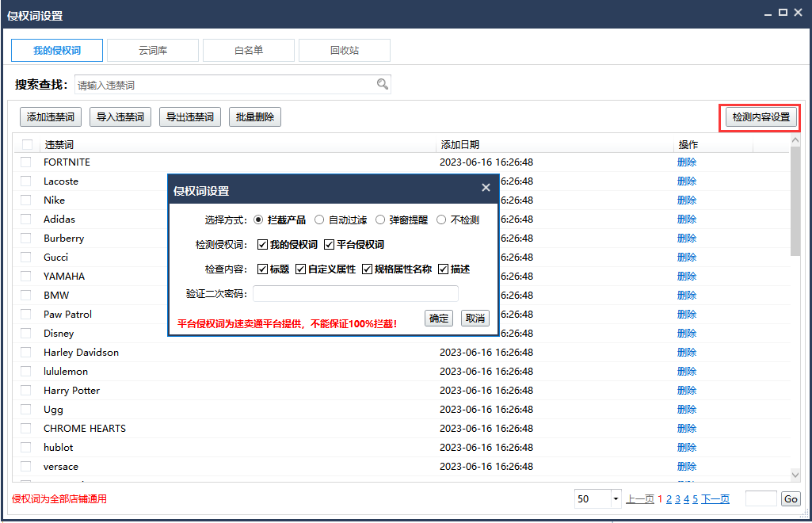The width and height of the screenshot is (812, 523).
Task: Go to page 2 link
Action: coord(669,499)
